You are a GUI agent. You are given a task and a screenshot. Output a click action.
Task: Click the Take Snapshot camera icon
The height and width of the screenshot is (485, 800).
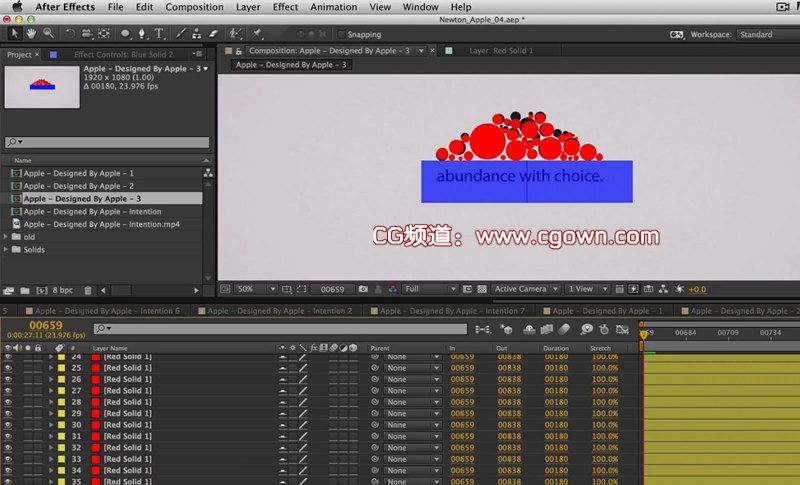pos(363,289)
